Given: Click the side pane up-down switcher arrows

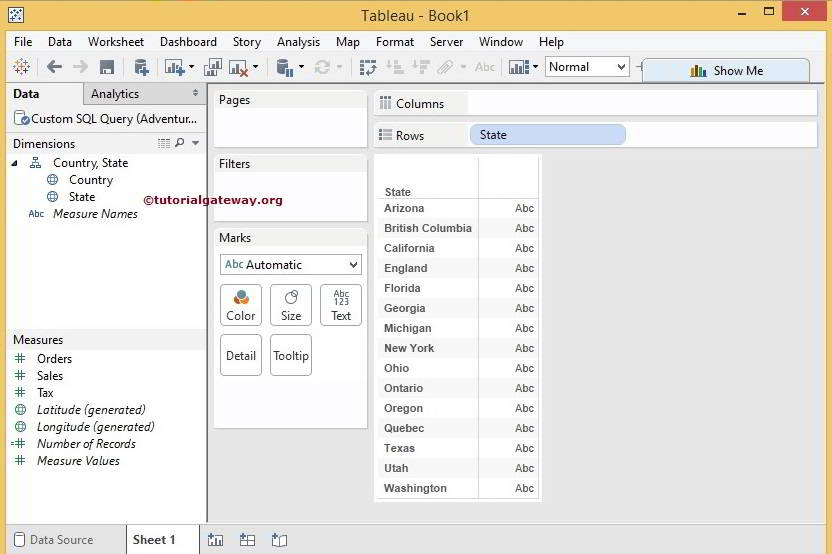Looking at the screenshot, I should 195,93.
